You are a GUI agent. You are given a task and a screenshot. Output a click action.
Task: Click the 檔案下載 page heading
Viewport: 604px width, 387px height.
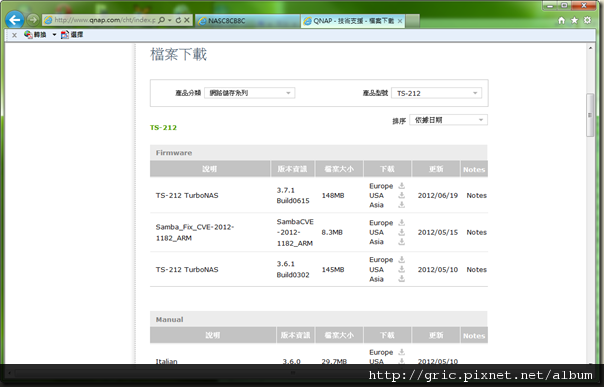coord(178,54)
